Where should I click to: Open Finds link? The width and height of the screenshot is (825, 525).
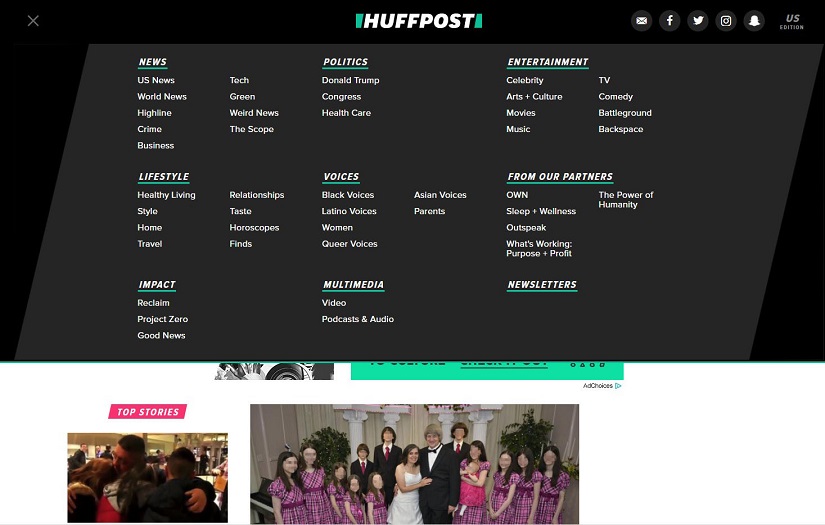pyautogui.click(x=240, y=244)
